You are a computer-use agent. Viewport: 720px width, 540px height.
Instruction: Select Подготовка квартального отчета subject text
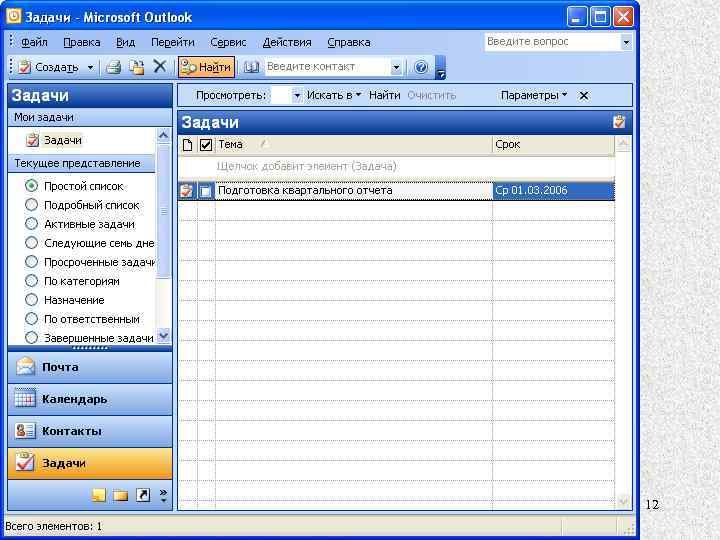(x=305, y=191)
